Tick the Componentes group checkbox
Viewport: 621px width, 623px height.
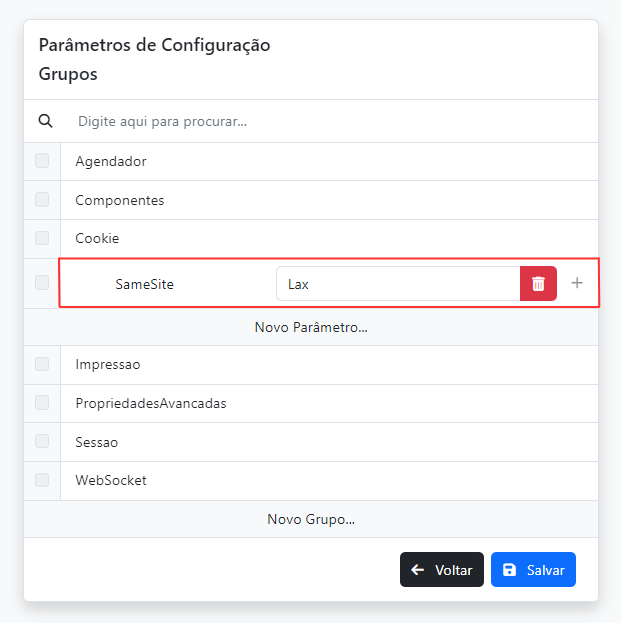[x=42, y=200]
